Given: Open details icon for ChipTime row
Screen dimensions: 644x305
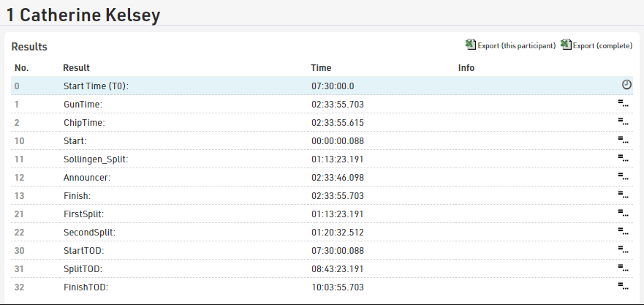Looking at the screenshot, I should click(x=623, y=122).
